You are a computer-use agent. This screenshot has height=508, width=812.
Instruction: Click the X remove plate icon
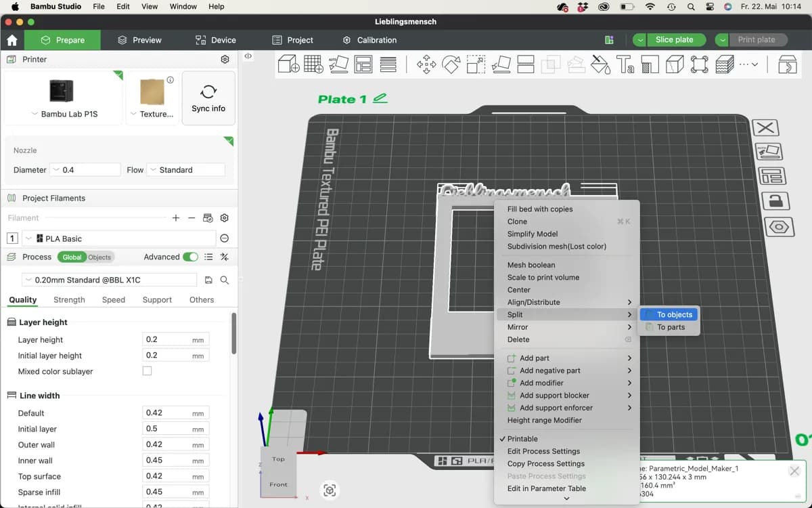coord(765,127)
